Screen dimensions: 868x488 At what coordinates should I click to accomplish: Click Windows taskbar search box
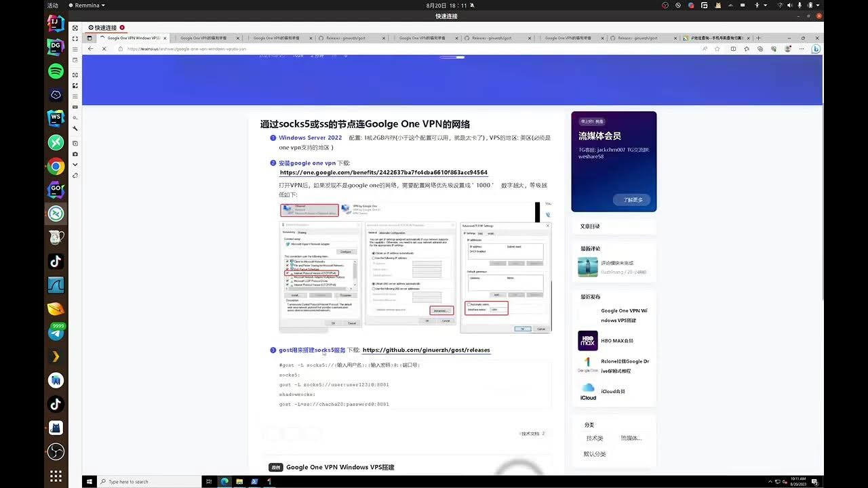tap(149, 482)
